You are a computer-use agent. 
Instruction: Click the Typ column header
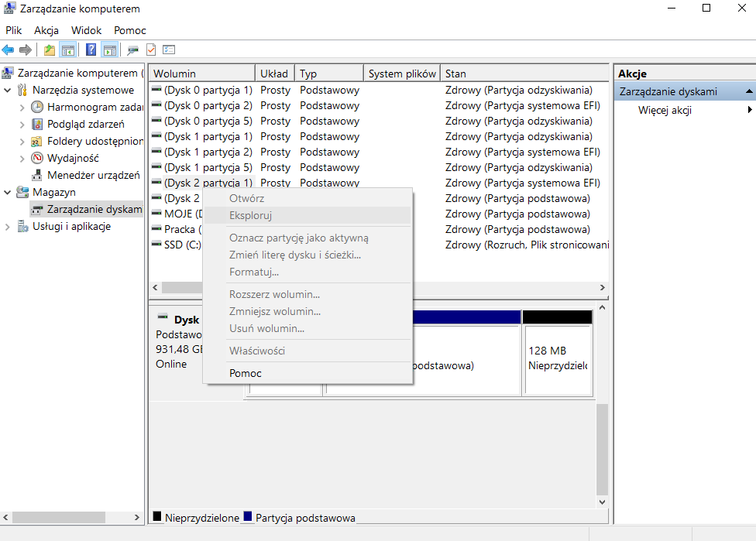(329, 74)
